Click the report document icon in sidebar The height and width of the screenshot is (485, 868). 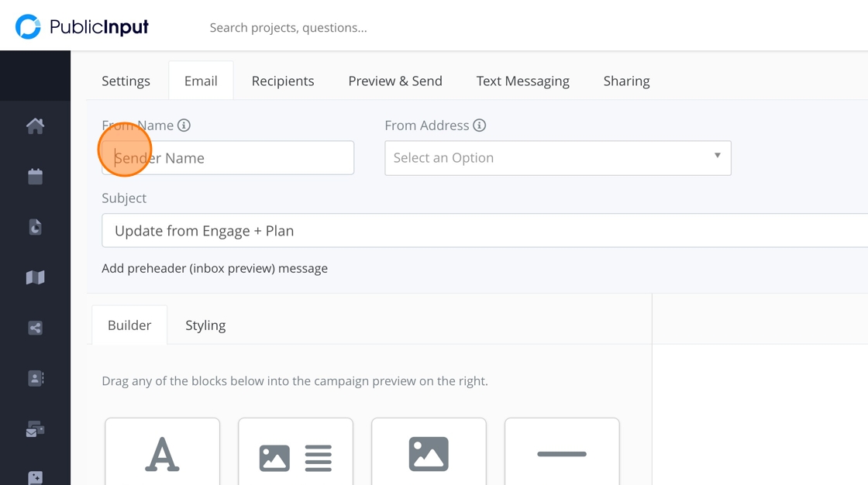(x=35, y=227)
